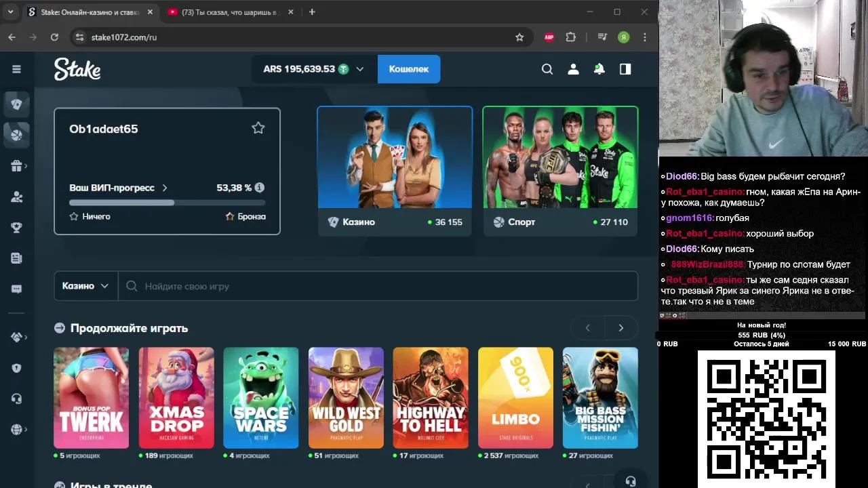The image size is (868, 488).
Task: Open the Казино category dropdown
Action: point(85,286)
